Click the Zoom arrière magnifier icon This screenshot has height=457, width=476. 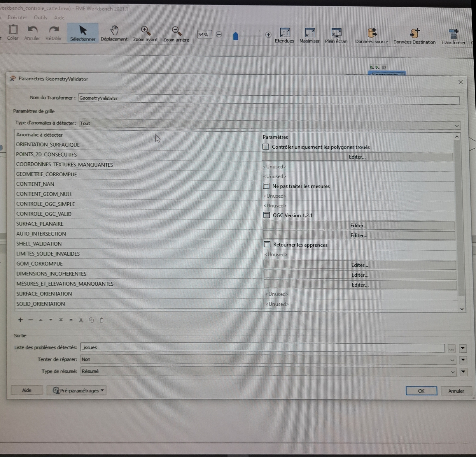(x=176, y=31)
